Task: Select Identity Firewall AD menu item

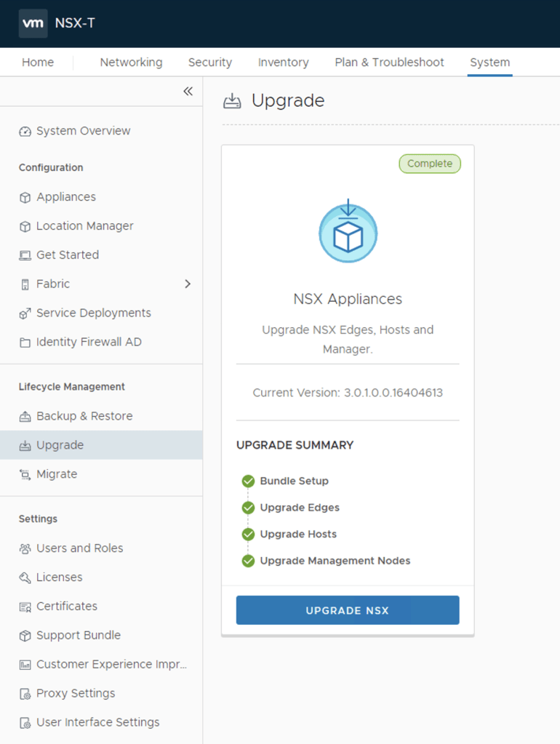Action: point(89,342)
